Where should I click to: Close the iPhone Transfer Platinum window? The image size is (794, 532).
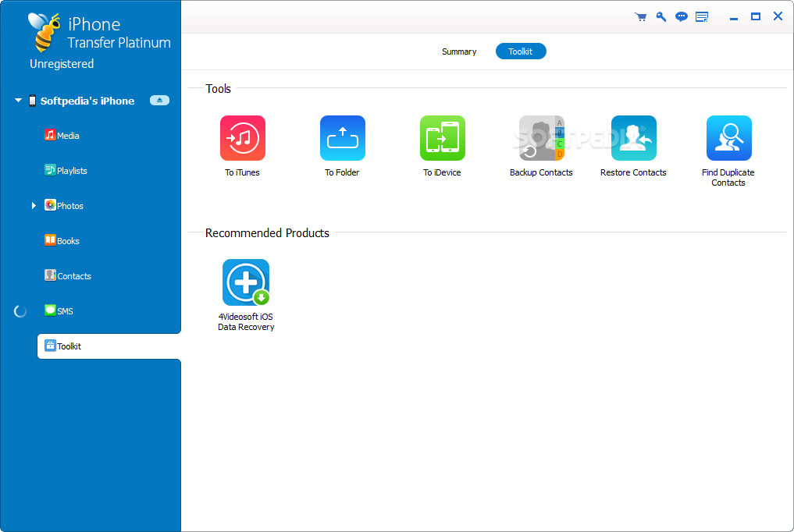click(x=778, y=16)
